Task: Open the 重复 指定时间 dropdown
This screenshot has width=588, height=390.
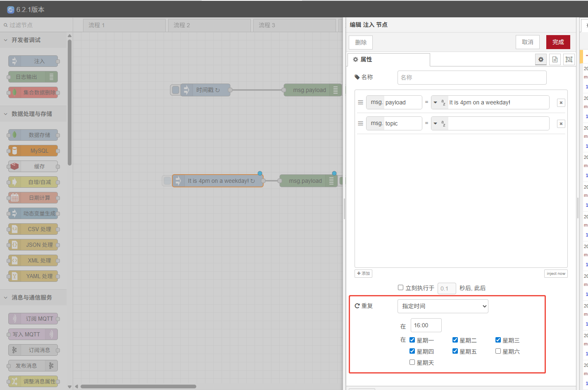Action: point(443,306)
